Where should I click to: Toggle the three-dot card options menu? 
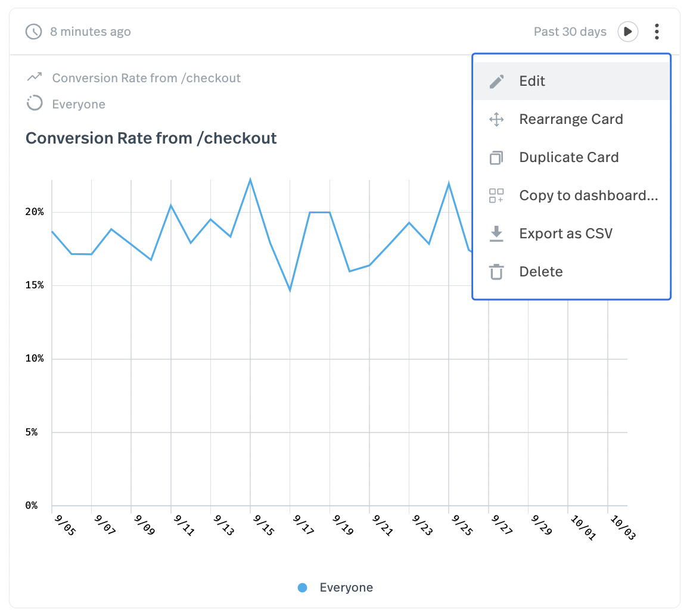pyautogui.click(x=657, y=32)
